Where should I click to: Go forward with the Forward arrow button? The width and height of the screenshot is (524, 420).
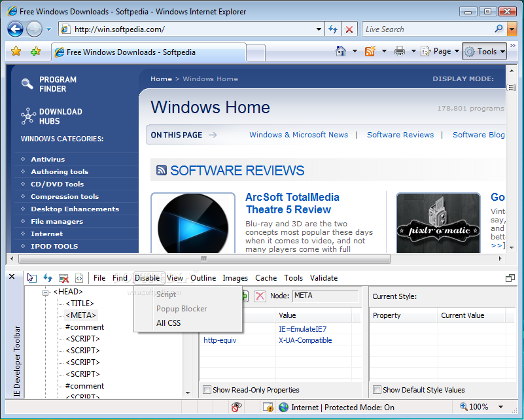[34, 29]
